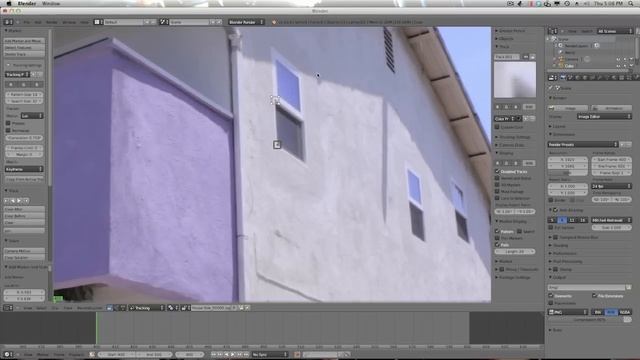Click Detect Features button

(24, 47)
